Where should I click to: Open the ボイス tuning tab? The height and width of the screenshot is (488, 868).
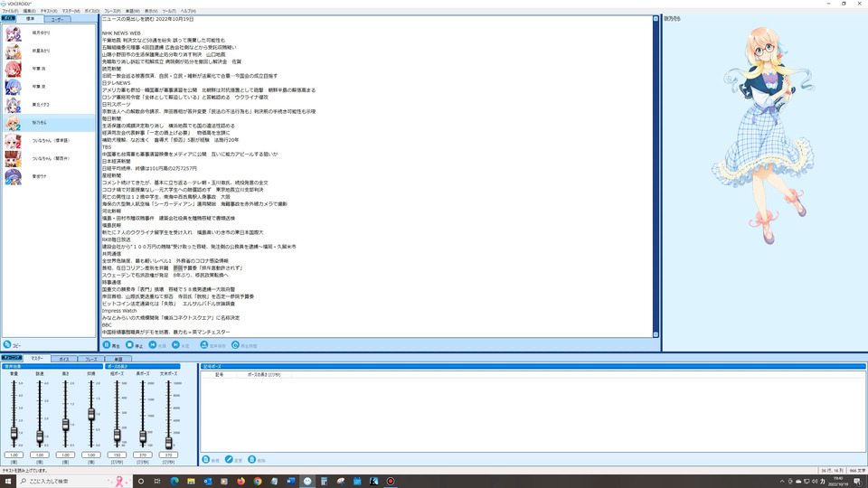tap(64, 359)
